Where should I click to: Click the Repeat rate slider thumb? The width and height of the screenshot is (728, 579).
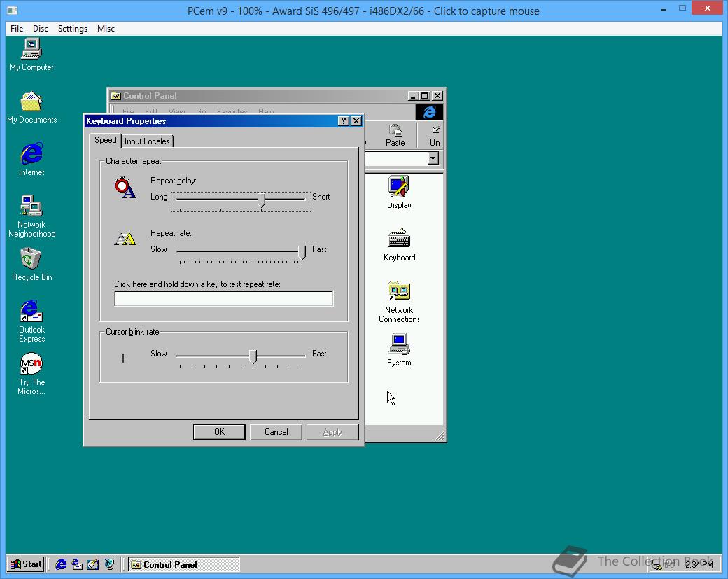pos(302,253)
